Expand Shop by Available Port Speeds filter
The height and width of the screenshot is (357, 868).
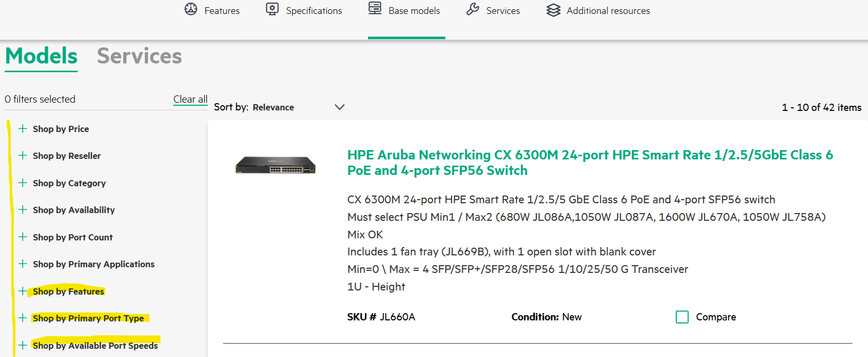point(95,346)
